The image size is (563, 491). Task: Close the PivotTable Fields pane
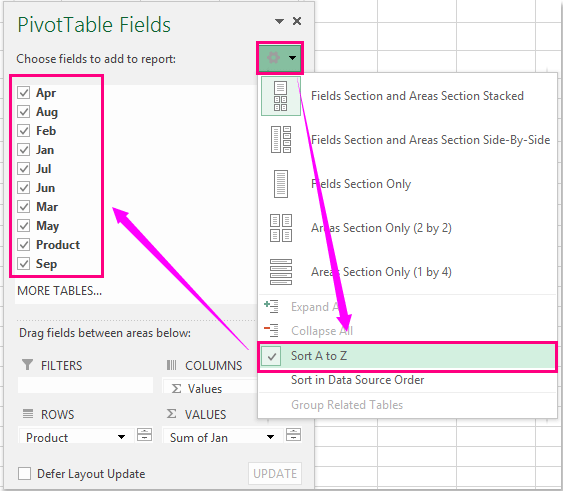(x=297, y=21)
